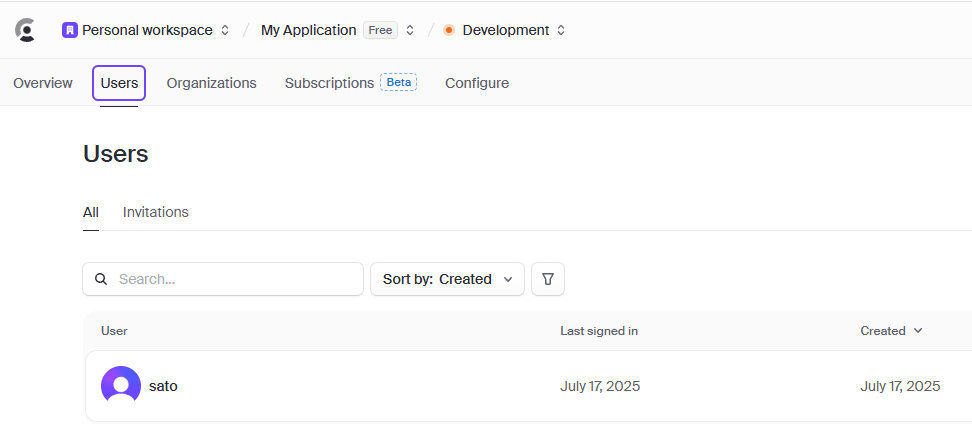Viewport: 972px width, 438px height.
Task: Switch to the Configure tab
Action: coord(477,83)
